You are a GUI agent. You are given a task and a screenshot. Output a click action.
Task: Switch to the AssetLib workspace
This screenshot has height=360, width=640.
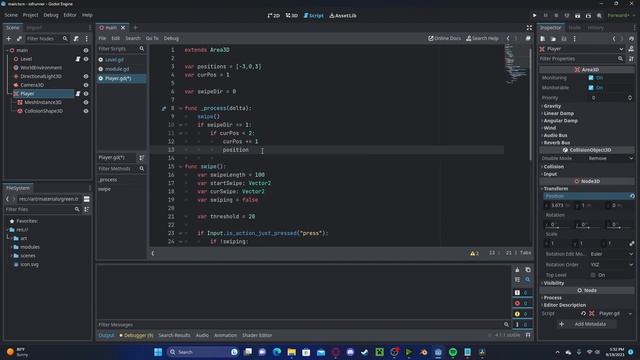(x=343, y=16)
